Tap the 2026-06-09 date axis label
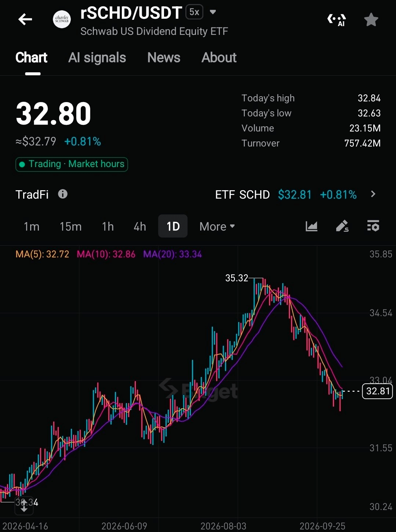Screen dimensions: 396x532 (124, 526)
